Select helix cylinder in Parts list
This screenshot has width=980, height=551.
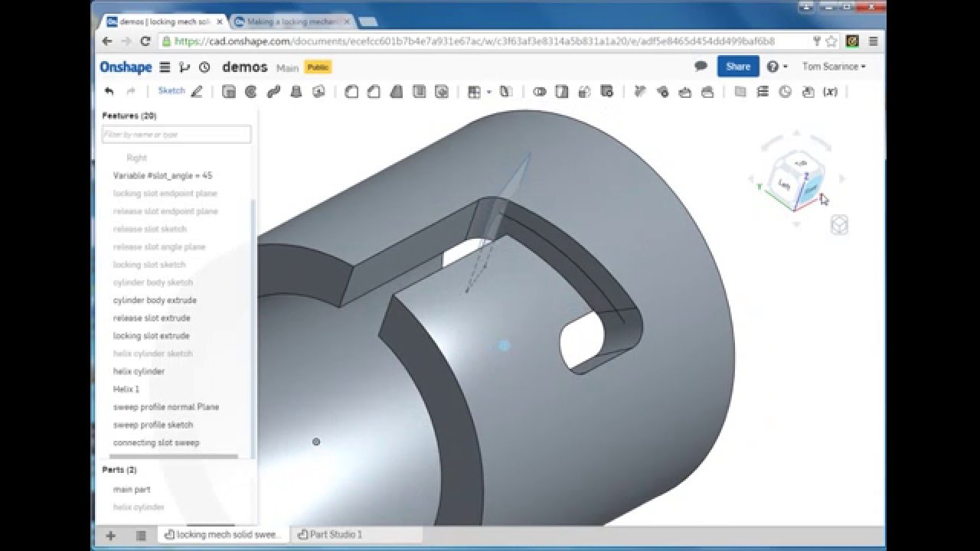[139, 507]
